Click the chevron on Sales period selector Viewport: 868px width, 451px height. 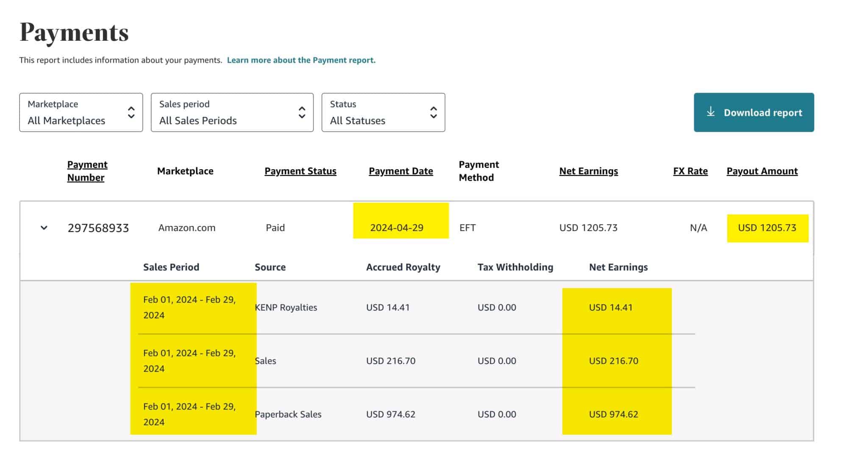pyautogui.click(x=301, y=112)
